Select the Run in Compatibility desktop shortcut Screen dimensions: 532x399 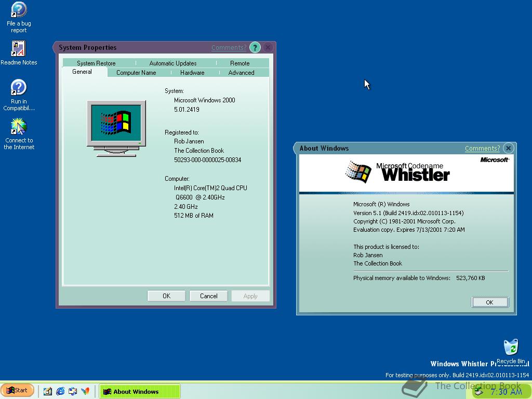tap(19, 95)
